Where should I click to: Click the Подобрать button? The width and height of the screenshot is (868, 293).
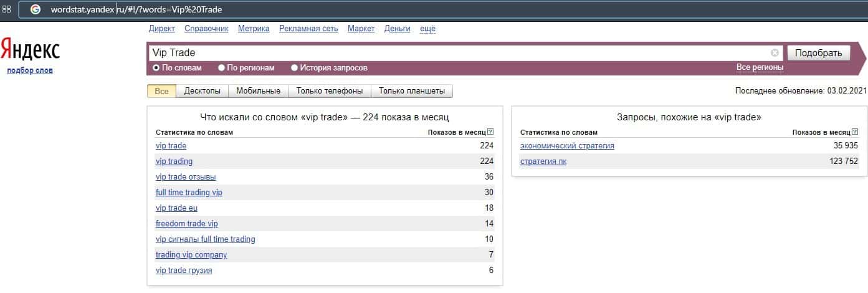818,53
